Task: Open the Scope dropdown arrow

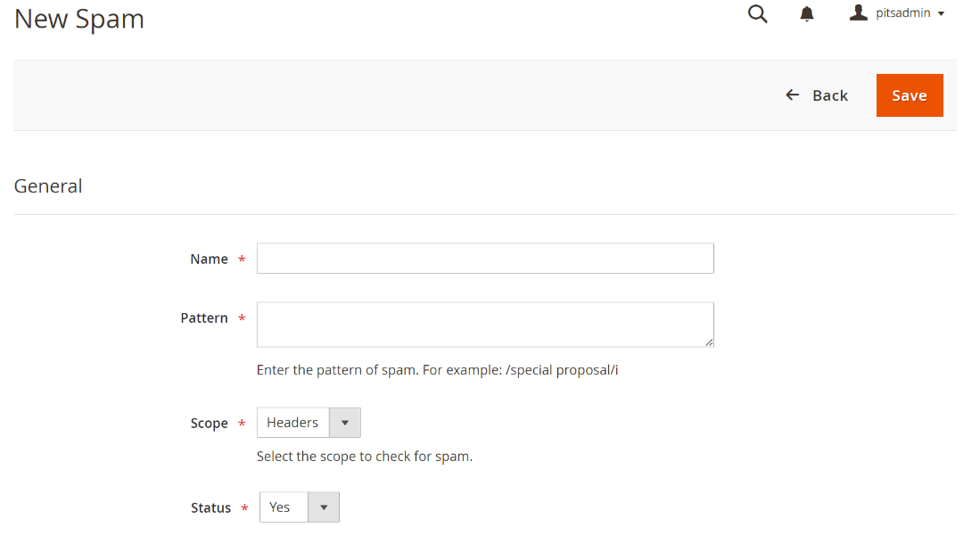Action: pos(344,423)
